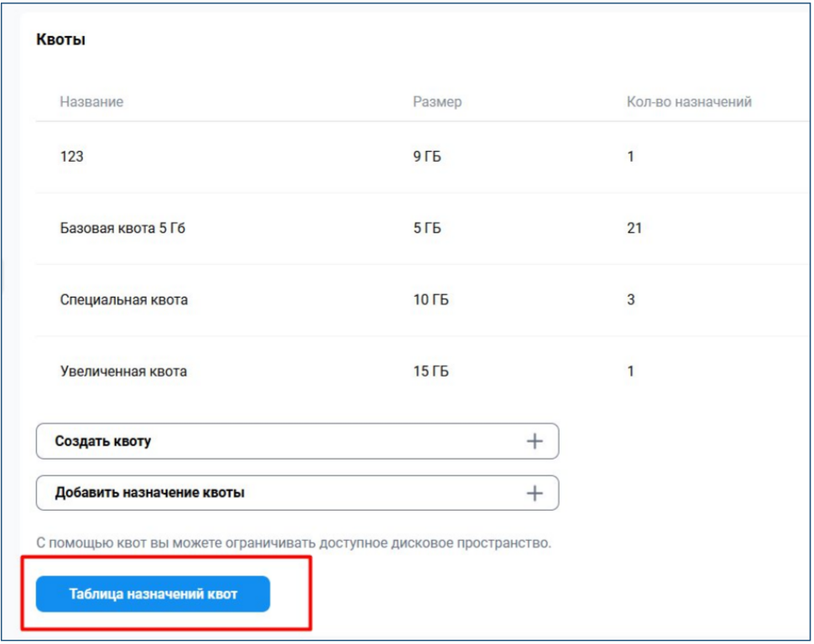Click the quota help text about disk space
814x644 pixels.
click(294, 543)
